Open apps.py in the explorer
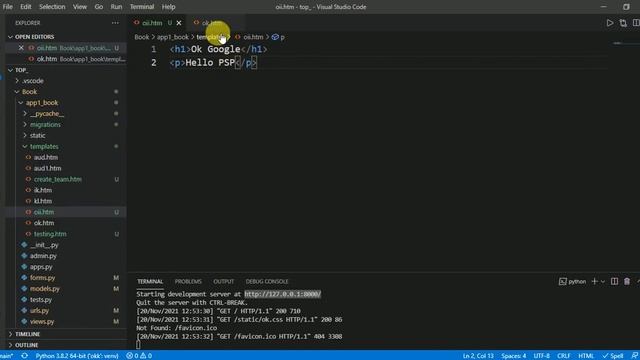Viewport: 640px width, 360px height. coord(41,267)
